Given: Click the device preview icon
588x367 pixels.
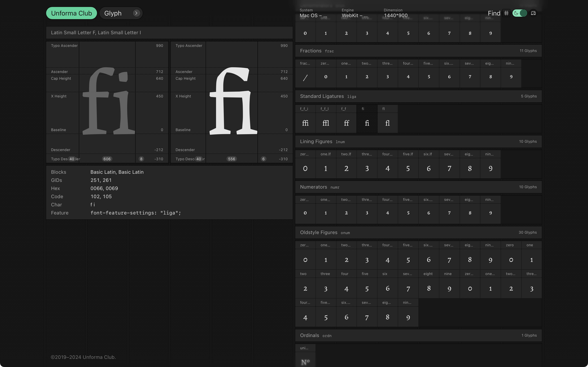Looking at the screenshot, I should point(533,13).
